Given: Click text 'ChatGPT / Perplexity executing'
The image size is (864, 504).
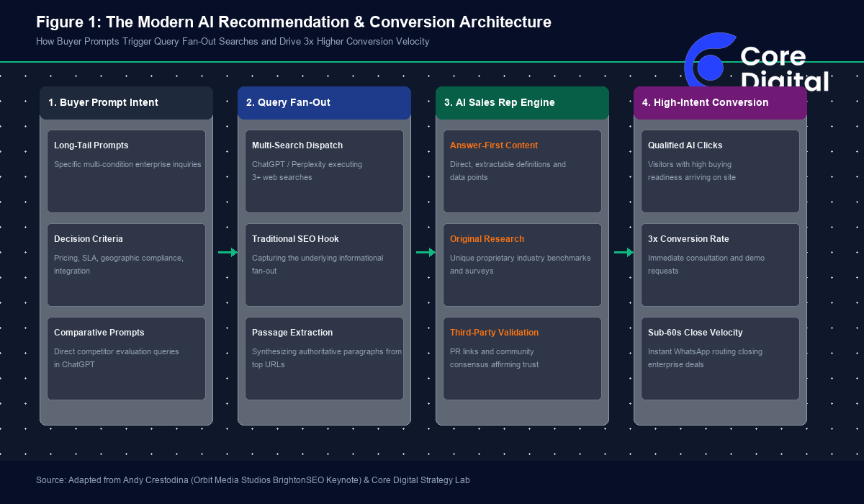Looking at the screenshot, I should pos(307,164).
